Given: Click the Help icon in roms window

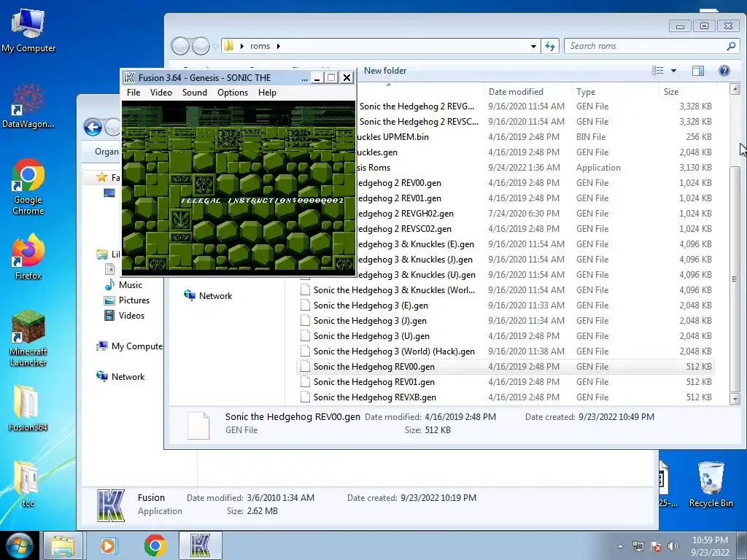Looking at the screenshot, I should (724, 71).
